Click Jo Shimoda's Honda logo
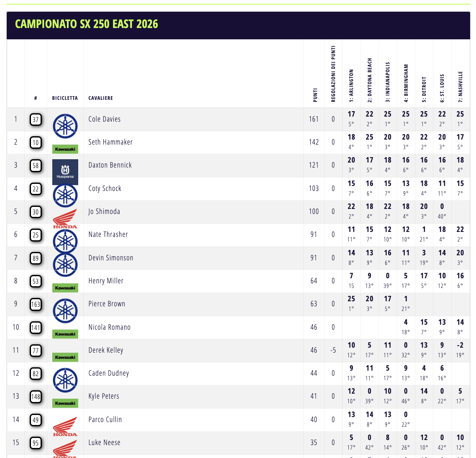 tap(65, 219)
